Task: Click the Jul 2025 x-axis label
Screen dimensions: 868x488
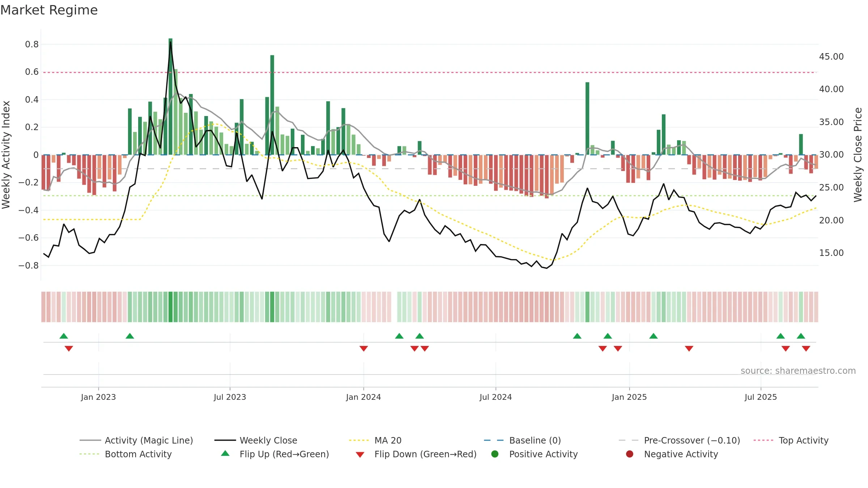Action: (761, 397)
